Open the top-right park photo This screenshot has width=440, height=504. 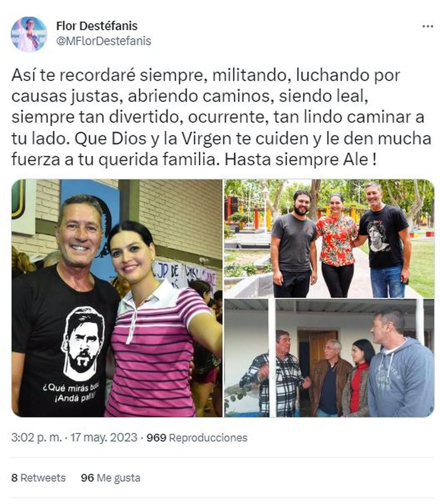point(329,238)
